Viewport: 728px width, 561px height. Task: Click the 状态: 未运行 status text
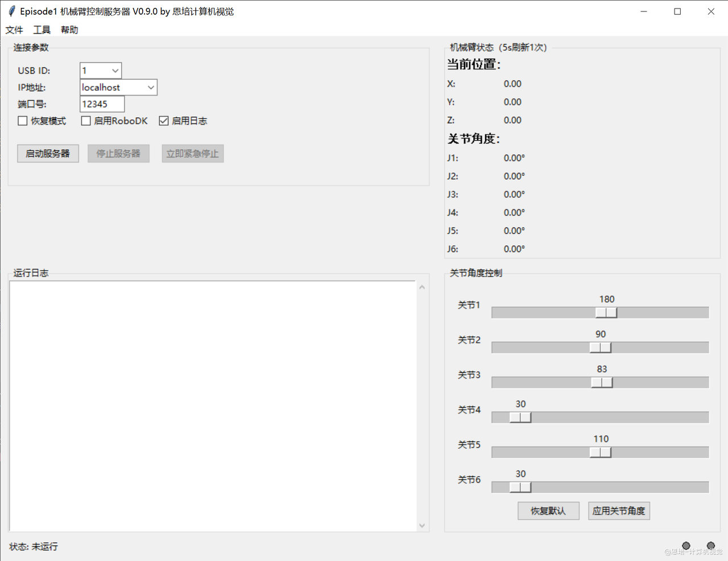tap(34, 547)
